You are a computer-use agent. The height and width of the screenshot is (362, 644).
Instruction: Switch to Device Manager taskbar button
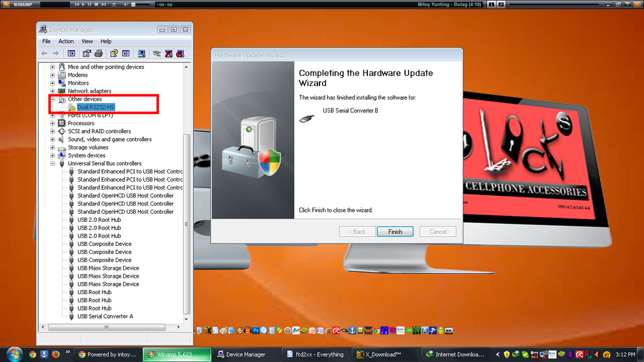click(x=247, y=354)
